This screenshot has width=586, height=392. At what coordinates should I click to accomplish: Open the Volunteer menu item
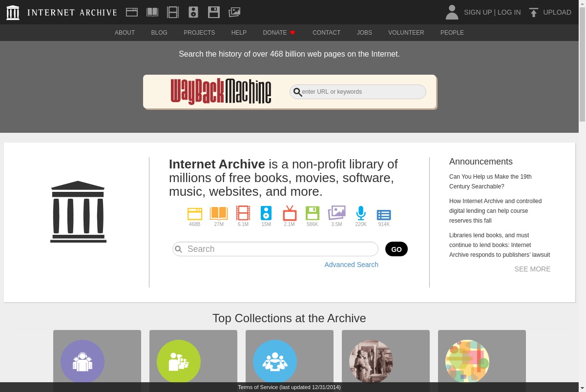pyautogui.click(x=406, y=33)
